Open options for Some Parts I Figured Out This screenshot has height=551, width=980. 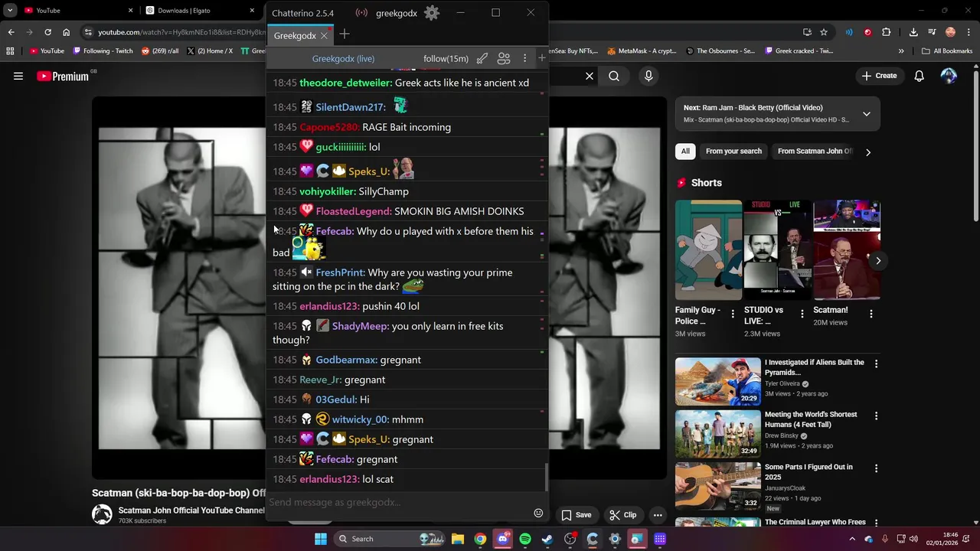876,468
